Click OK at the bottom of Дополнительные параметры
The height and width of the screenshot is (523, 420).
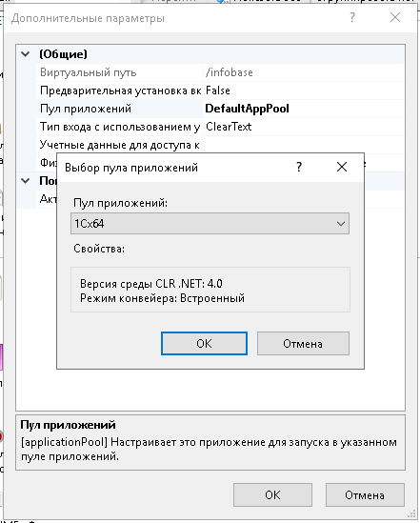272,495
